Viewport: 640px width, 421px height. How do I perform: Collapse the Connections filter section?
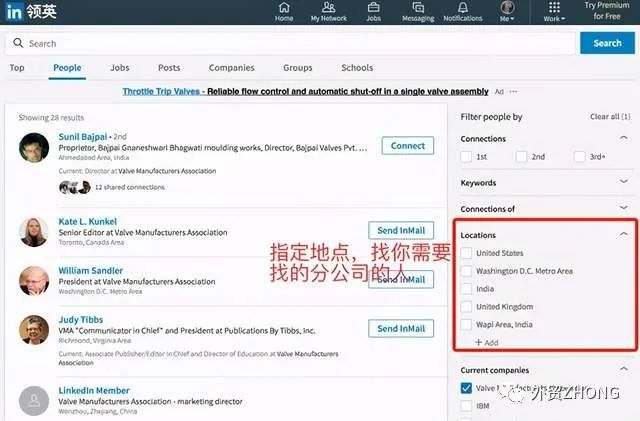624,138
